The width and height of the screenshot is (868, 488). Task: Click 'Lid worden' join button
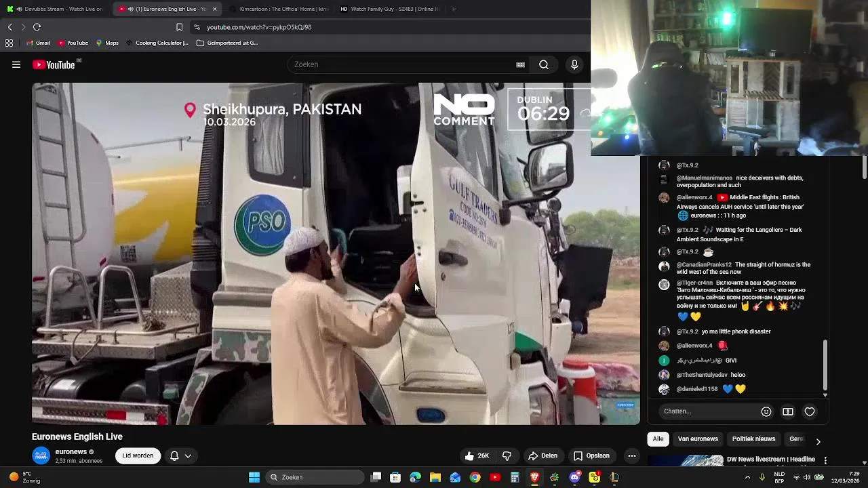pyautogui.click(x=138, y=455)
